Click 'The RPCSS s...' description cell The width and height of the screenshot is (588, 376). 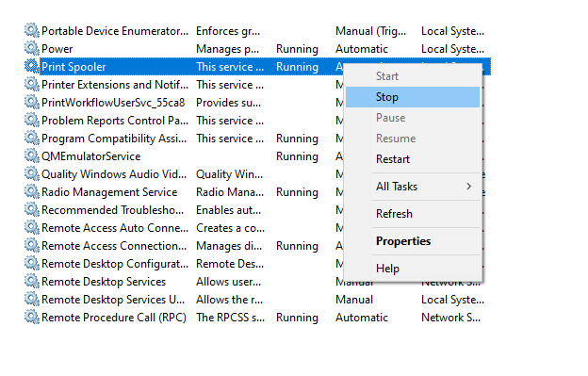[230, 318]
